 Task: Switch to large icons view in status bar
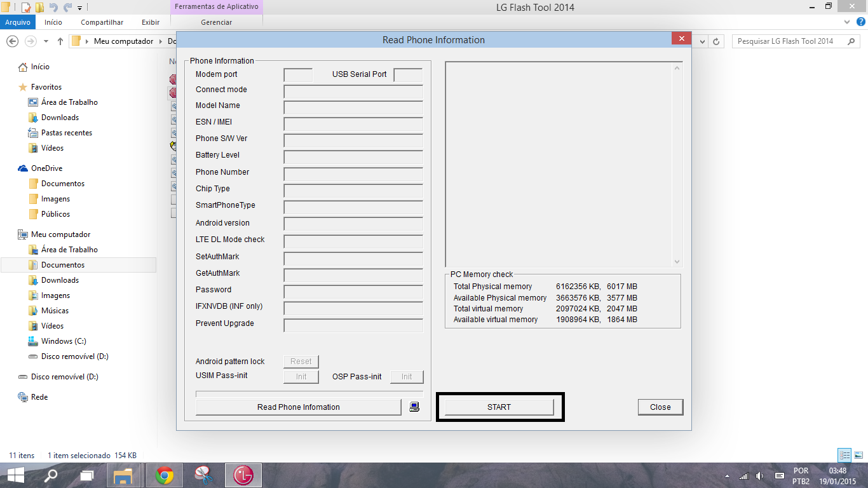(x=858, y=455)
